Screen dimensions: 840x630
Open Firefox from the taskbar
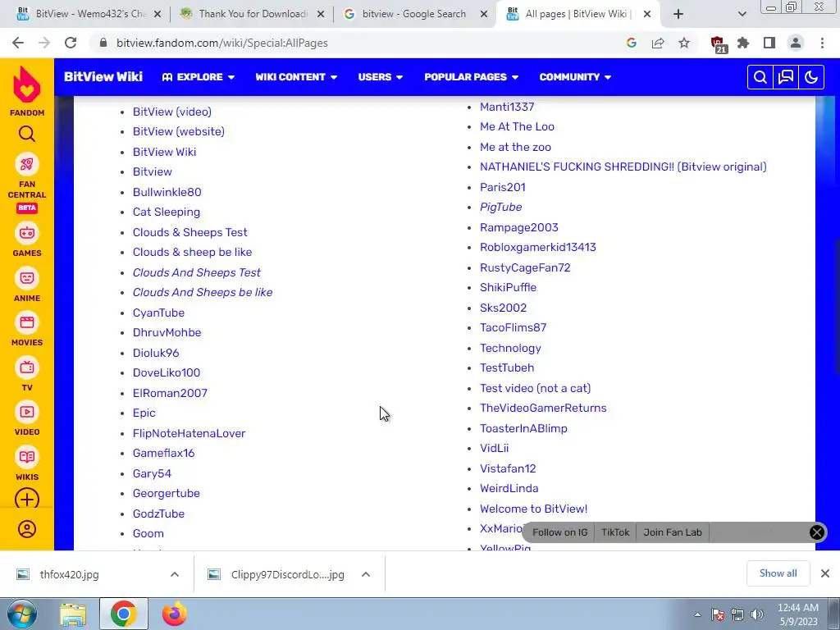174,614
